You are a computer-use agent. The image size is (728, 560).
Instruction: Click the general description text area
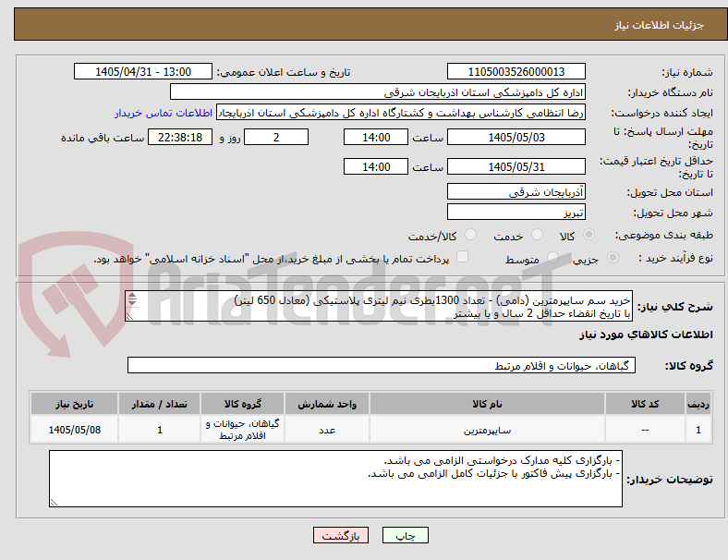[379, 307]
